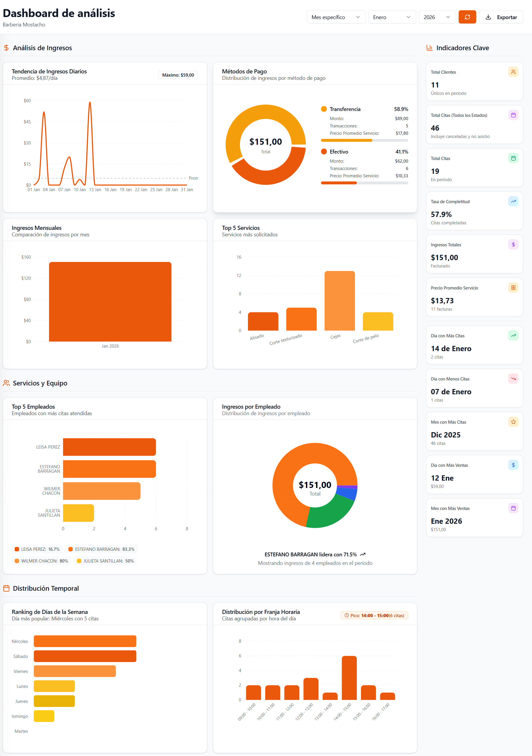The width and height of the screenshot is (532, 756).
Task: Click the trending-up icon on Tasa de Completitud
Action: [513, 201]
